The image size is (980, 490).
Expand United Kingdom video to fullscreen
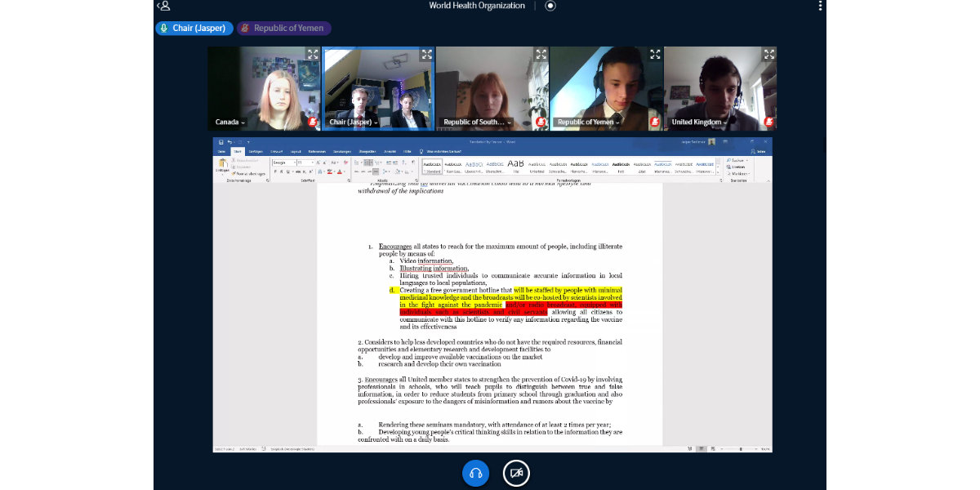point(769,55)
